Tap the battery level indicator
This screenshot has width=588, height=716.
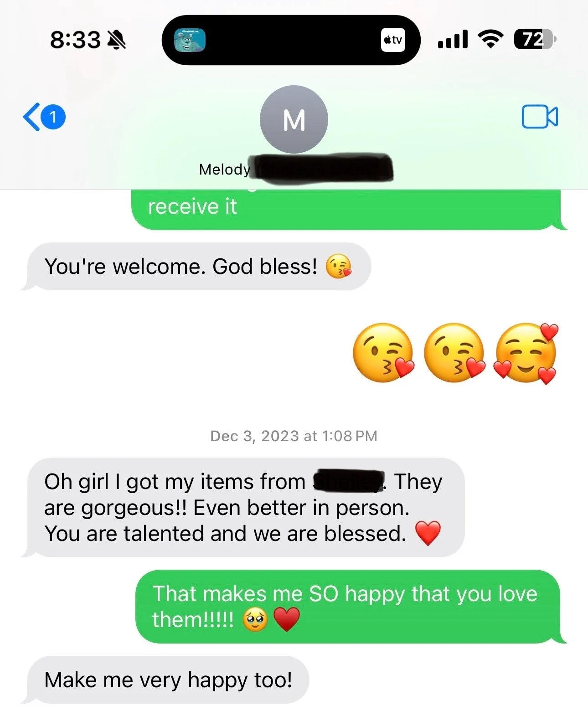point(535,39)
